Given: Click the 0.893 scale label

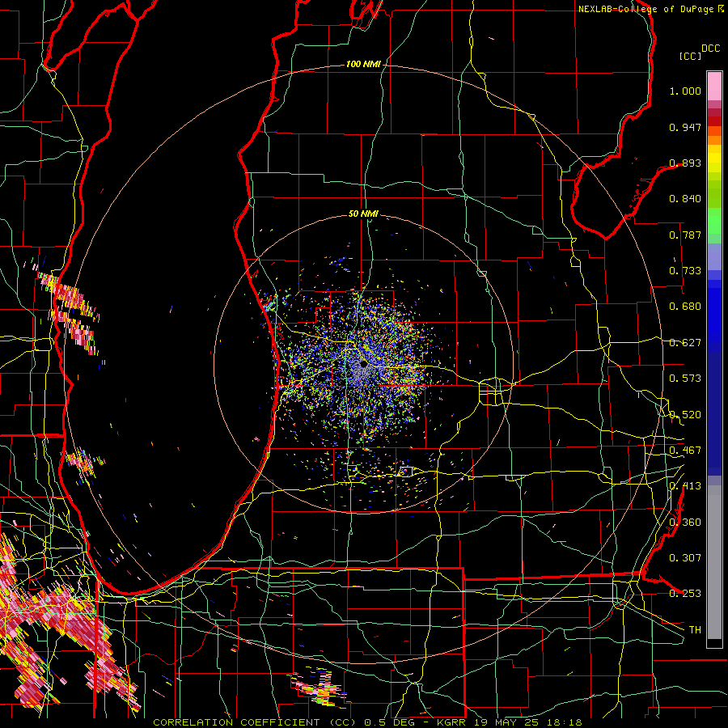Looking at the screenshot, I should click(x=685, y=163).
